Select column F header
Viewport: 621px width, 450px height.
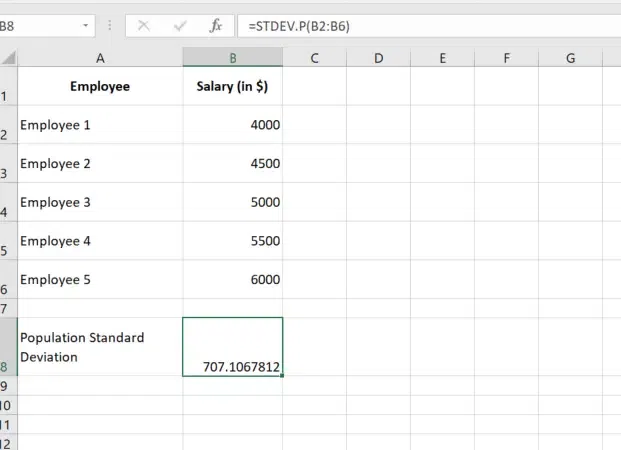(x=507, y=58)
